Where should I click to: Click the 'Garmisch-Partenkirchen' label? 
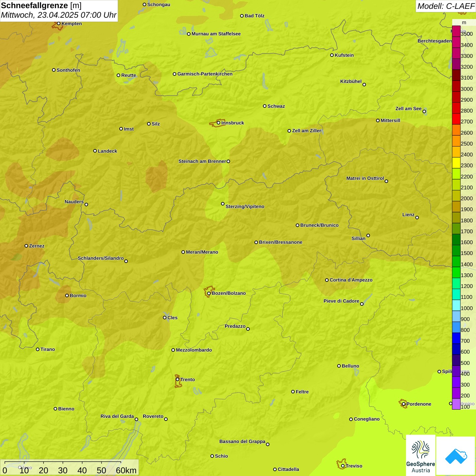click(x=205, y=74)
